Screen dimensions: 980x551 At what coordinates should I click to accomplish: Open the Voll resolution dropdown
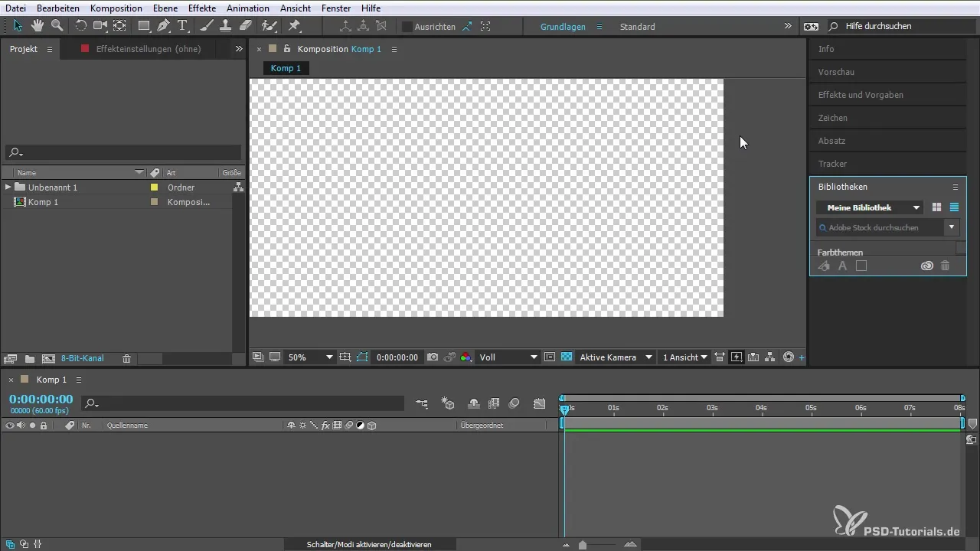[508, 357]
